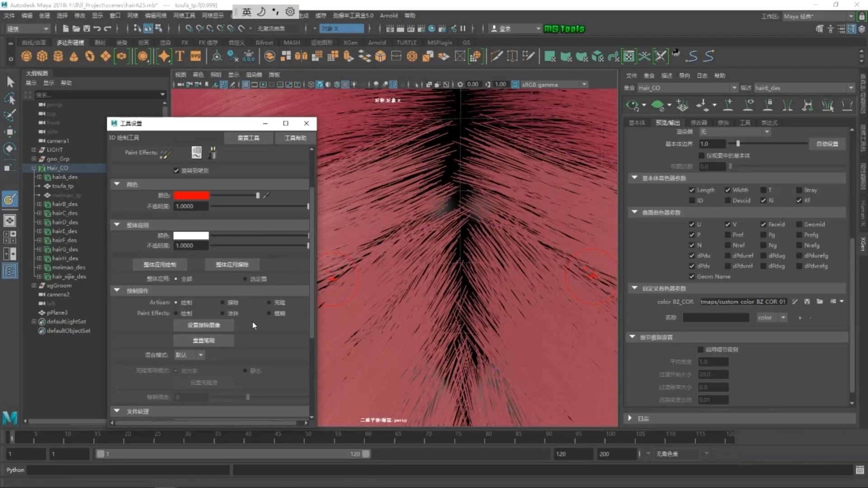Image resolution: width=868 pixels, height=488 pixels.
Task: Select hairB_des in the outliner
Action: tap(65, 204)
